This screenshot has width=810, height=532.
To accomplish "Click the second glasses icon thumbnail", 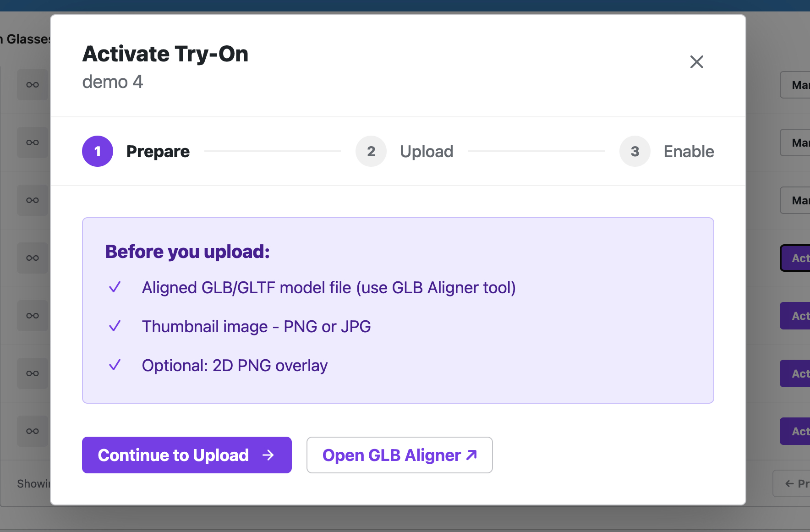I will tap(33, 143).
